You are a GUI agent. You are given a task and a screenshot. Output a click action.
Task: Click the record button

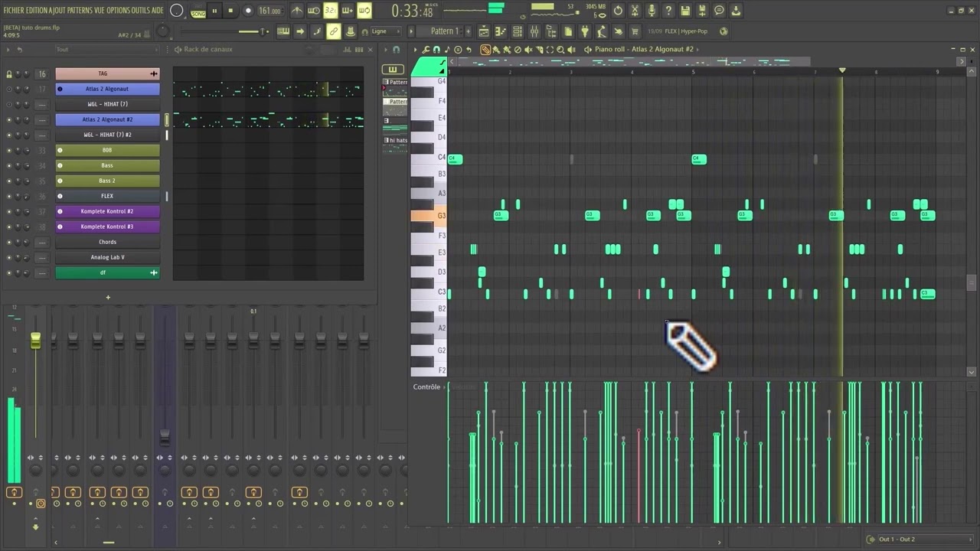(x=248, y=11)
